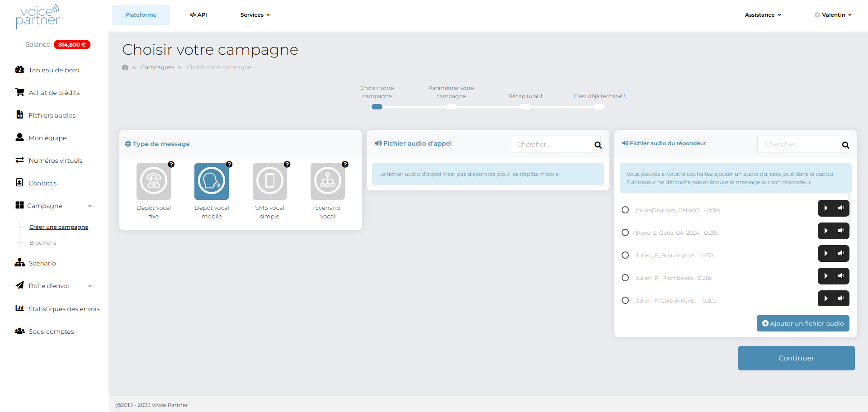Expand the Services dropdown menu
The image size is (868, 412).
[255, 15]
